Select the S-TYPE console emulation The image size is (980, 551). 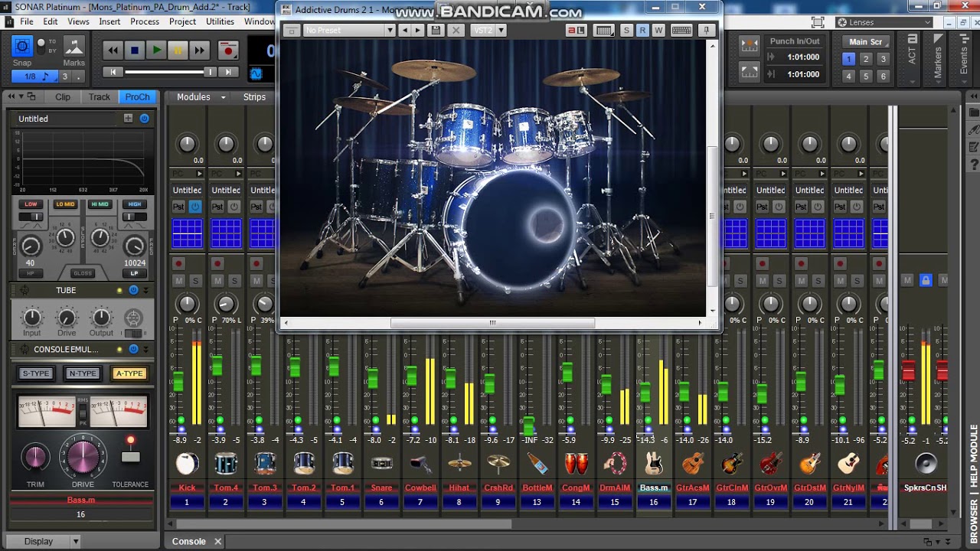tap(35, 373)
